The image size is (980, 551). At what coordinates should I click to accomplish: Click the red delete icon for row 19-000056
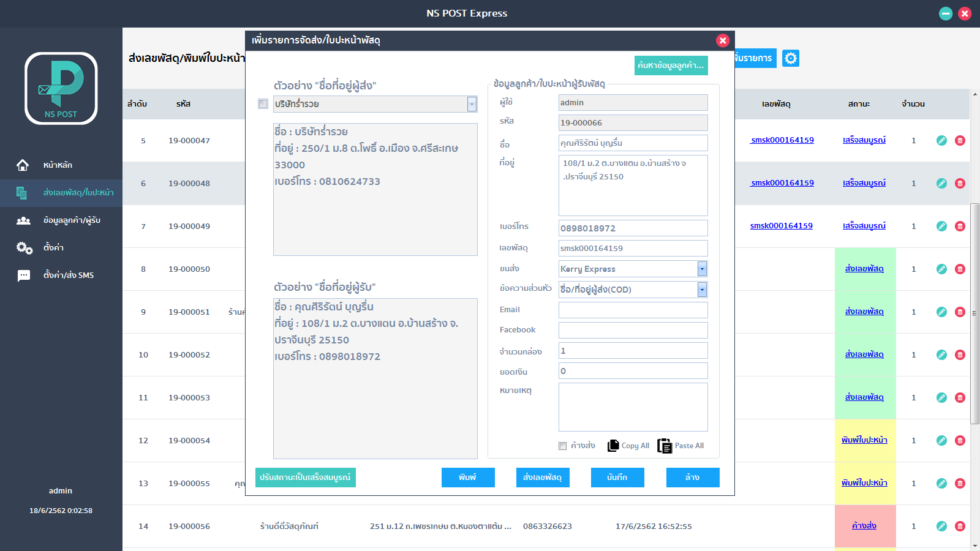pos(960,526)
